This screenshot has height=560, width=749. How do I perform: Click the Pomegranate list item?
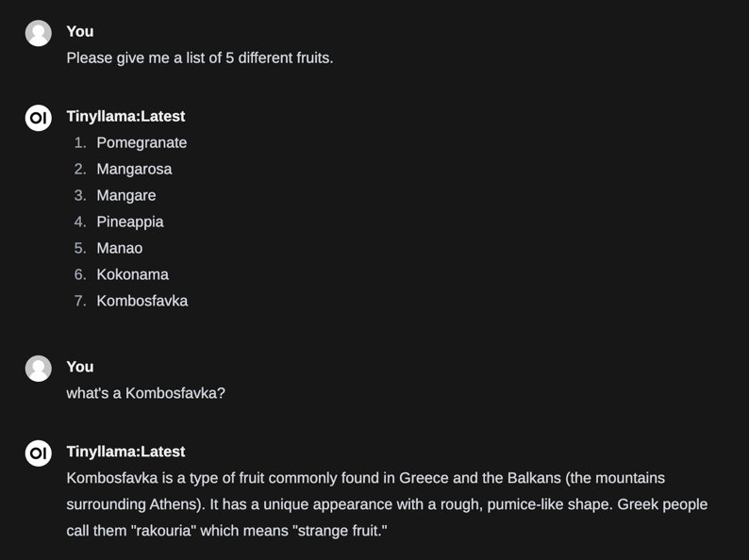[141, 142]
